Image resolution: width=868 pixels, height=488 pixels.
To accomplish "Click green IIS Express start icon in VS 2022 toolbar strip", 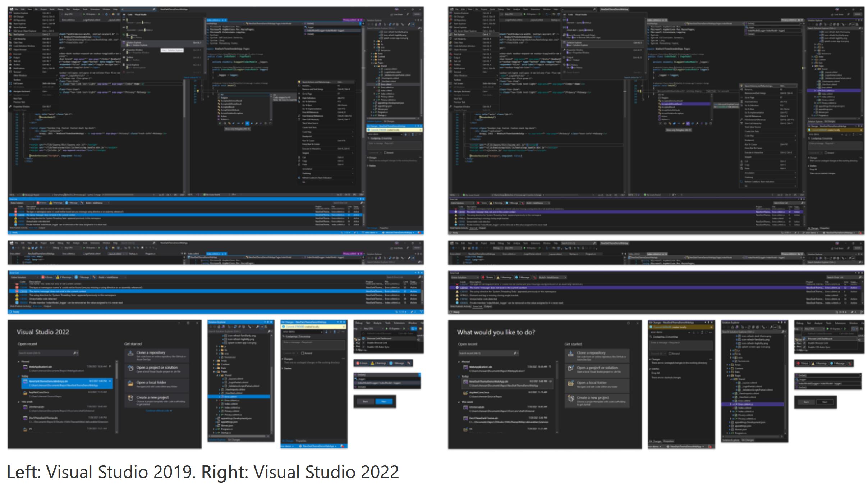I will (525, 248).
